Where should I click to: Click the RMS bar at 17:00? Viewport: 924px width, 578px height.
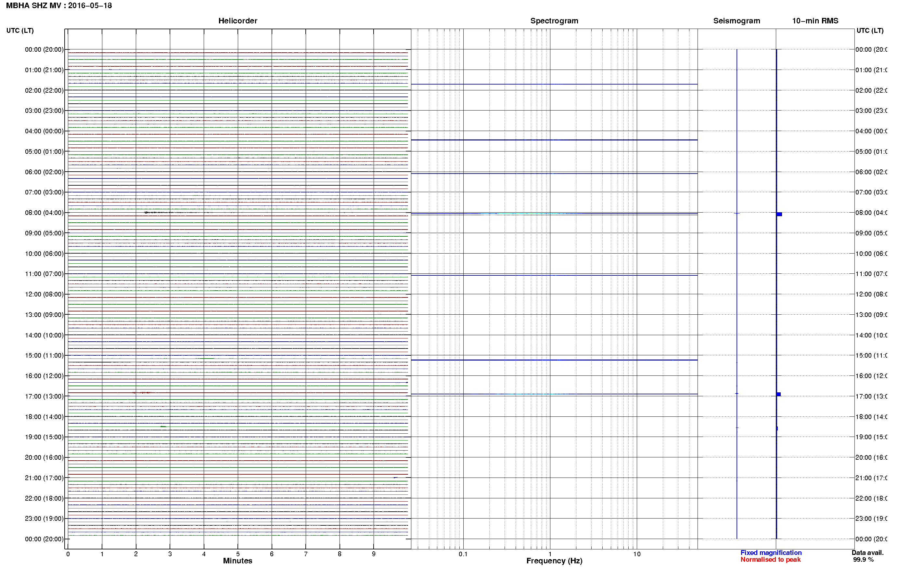(x=778, y=395)
